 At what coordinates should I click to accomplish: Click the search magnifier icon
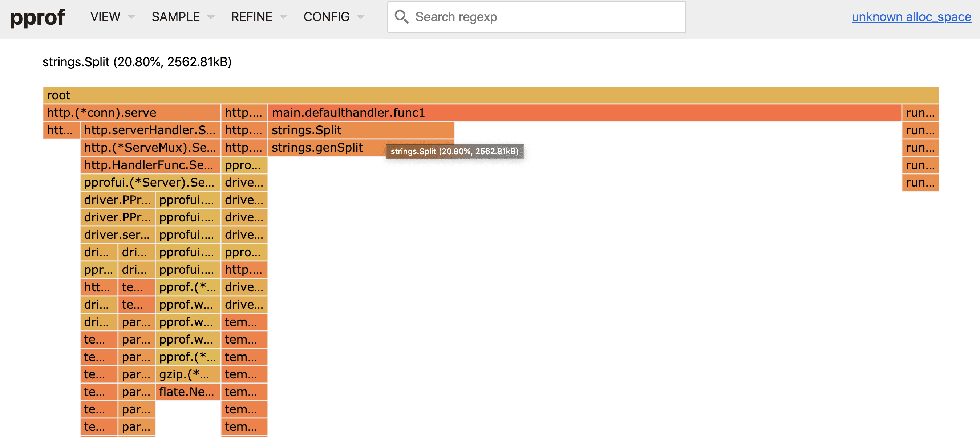click(x=401, y=17)
